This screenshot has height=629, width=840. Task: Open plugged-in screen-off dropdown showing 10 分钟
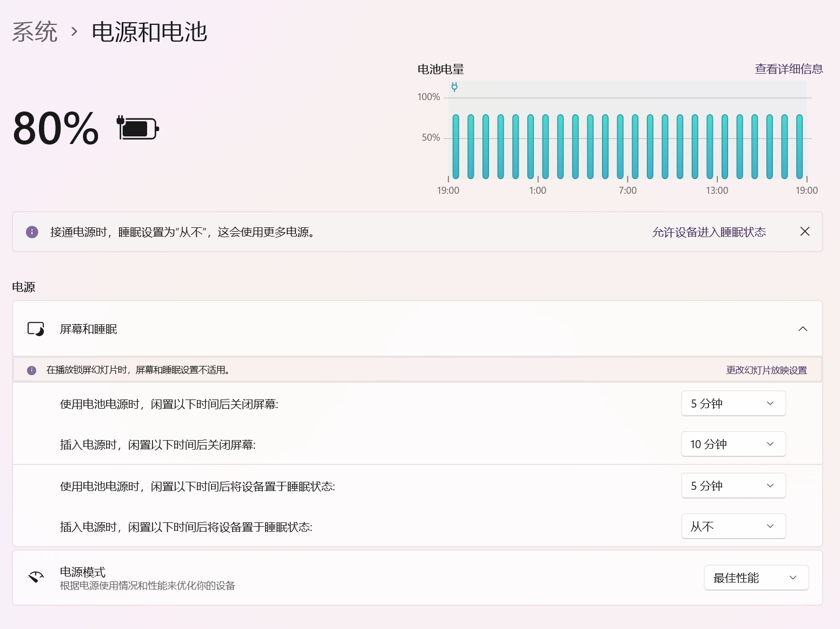point(733,444)
